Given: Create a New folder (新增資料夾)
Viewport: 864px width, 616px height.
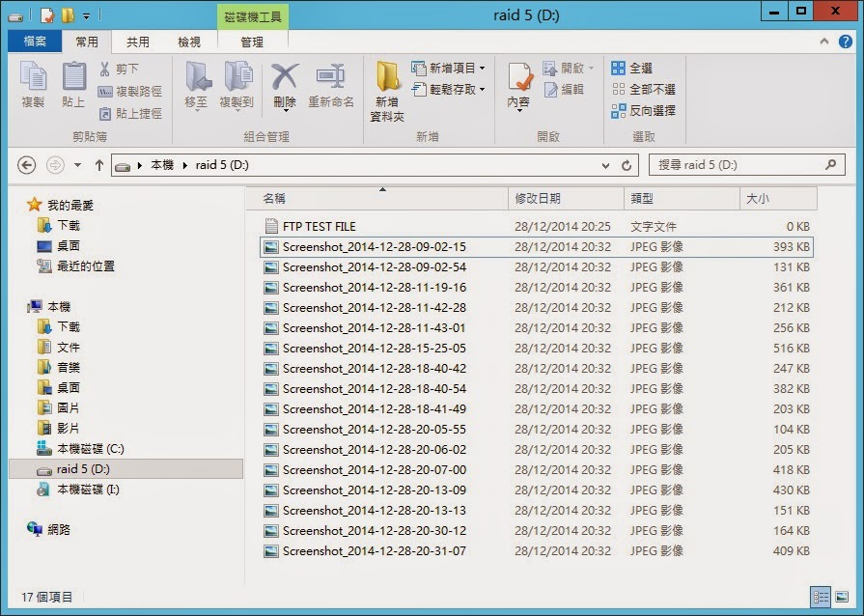Looking at the screenshot, I should click(x=387, y=92).
